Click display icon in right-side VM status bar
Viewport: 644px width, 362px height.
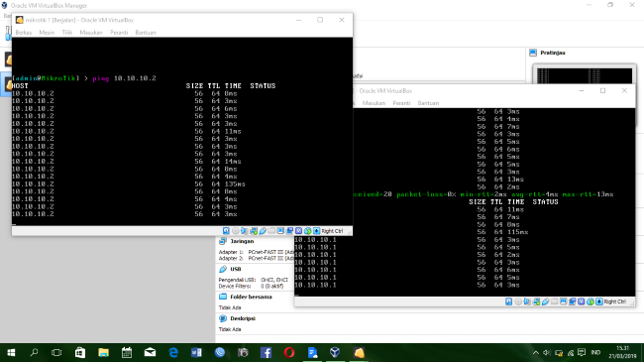click(563, 302)
